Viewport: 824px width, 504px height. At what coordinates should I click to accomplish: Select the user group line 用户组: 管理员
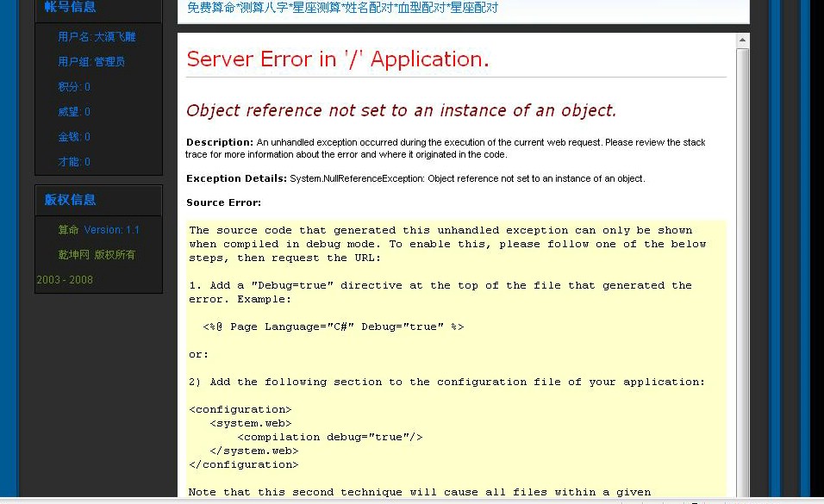coord(91,62)
